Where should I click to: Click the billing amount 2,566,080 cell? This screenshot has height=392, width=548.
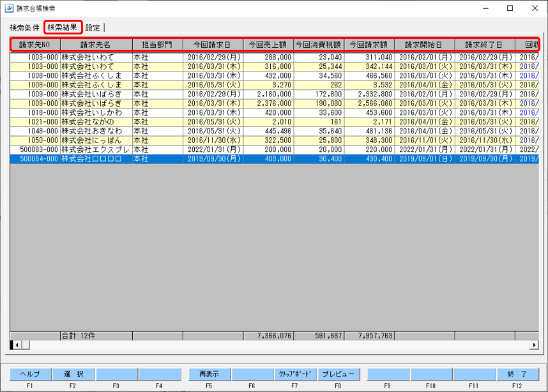click(x=369, y=103)
